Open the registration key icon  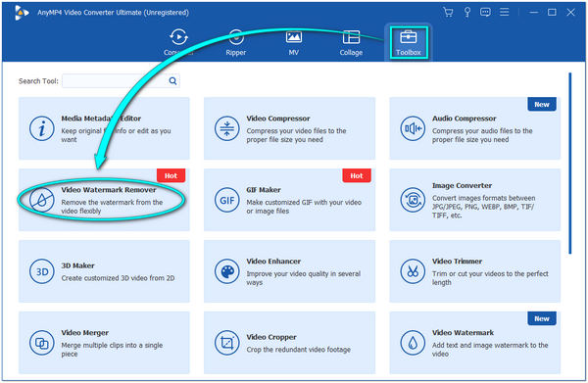(467, 13)
